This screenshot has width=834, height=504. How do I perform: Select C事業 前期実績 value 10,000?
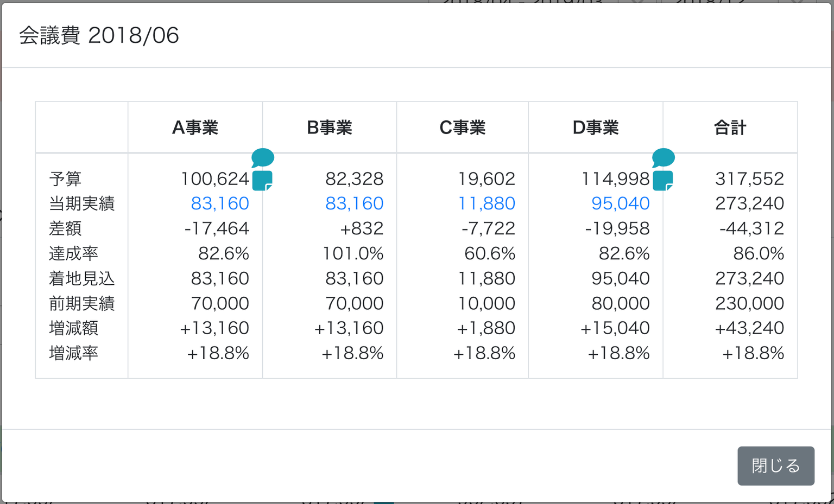point(486,303)
